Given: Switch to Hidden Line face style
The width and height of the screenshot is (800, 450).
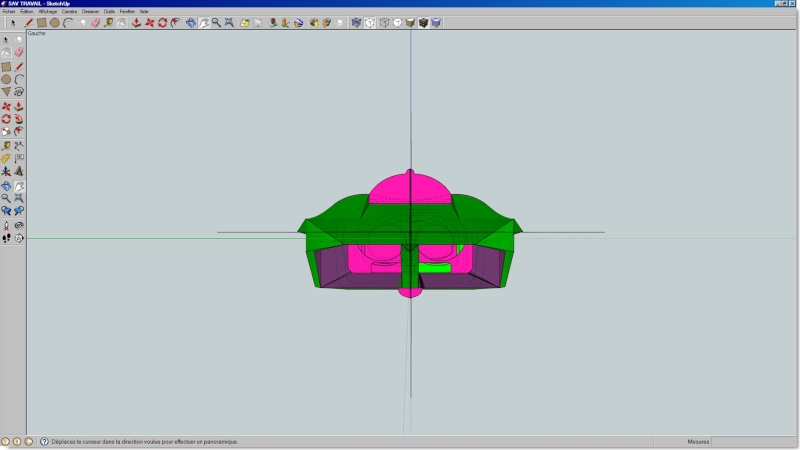Looking at the screenshot, I should click(397, 22).
